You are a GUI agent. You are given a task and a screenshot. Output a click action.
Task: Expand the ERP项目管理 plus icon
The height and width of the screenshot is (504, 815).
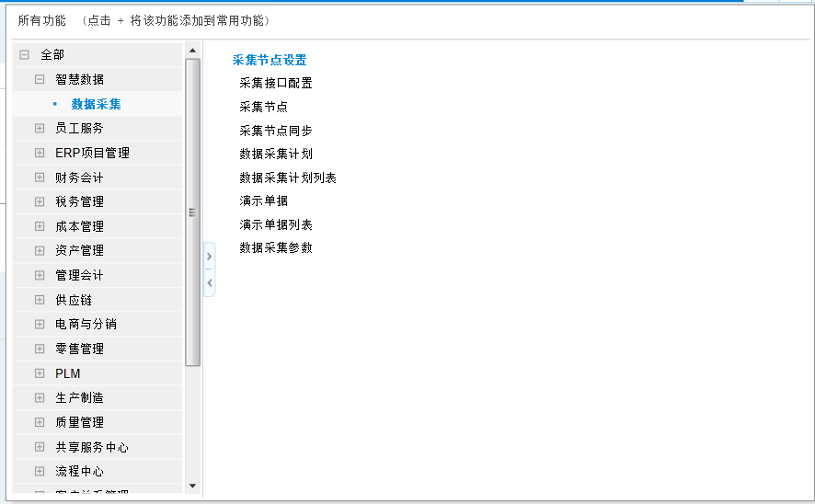click(40, 153)
